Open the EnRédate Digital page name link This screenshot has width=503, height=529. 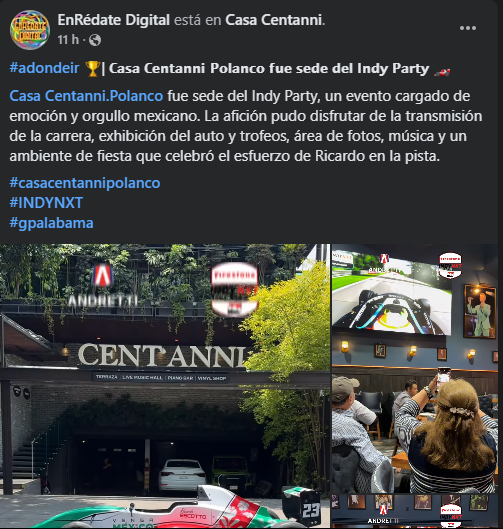pyautogui.click(x=113, y=20)
